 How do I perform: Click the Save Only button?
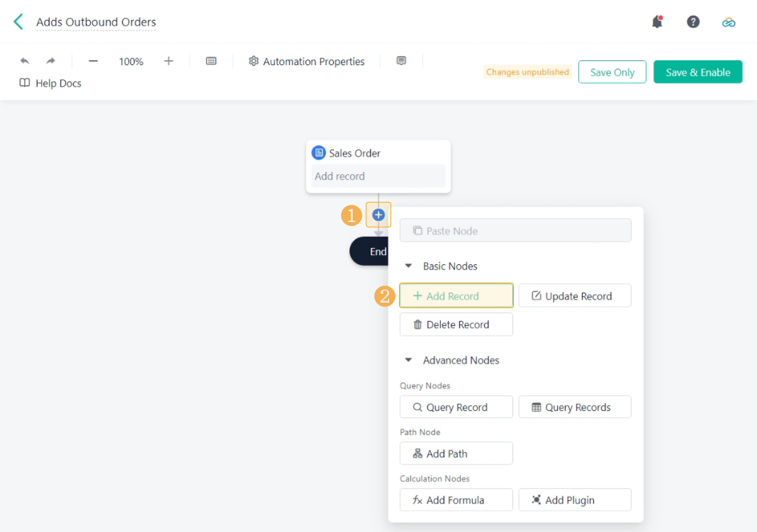click(x=612, y=72)
